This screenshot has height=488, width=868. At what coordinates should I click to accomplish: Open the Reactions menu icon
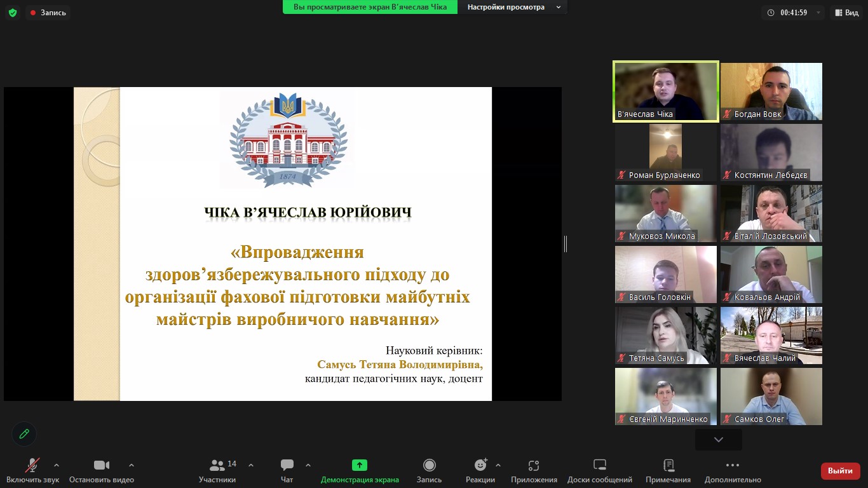click(480, 465)
